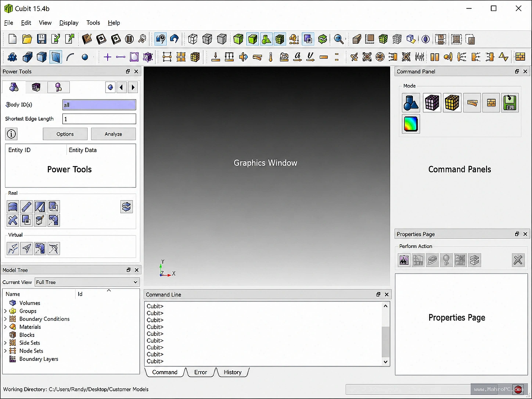Screen dimensions: 532x399
Task: Click in the Shortest Edge Length field
Action: click(x=99, y=119)
